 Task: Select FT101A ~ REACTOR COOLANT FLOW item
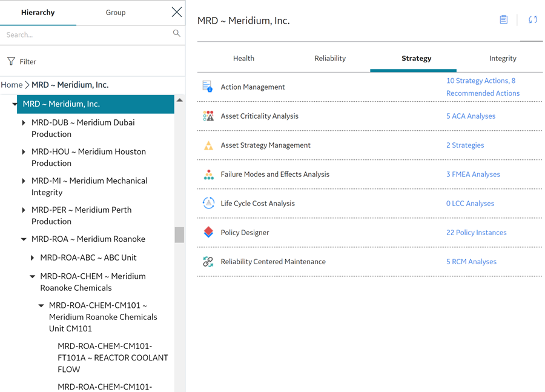[113, 357]
